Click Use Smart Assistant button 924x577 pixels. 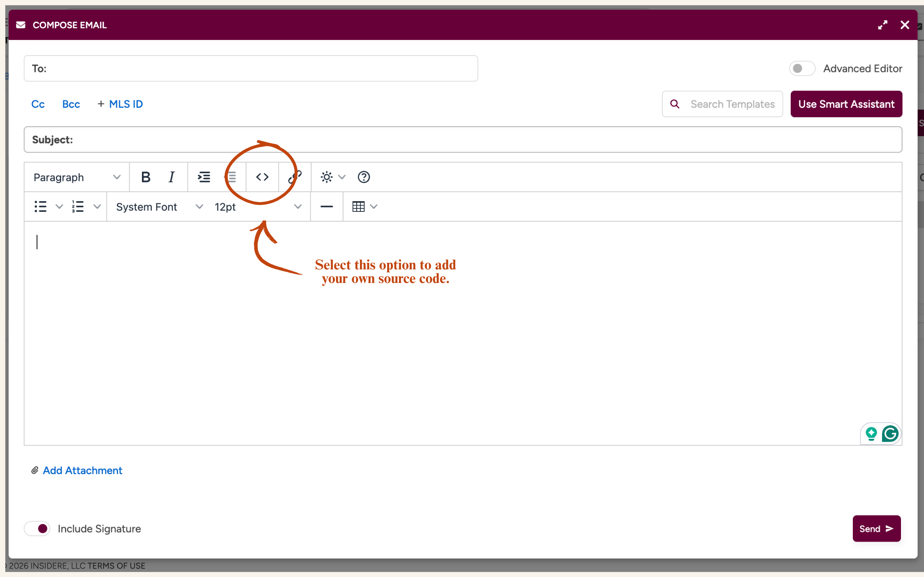846,104
